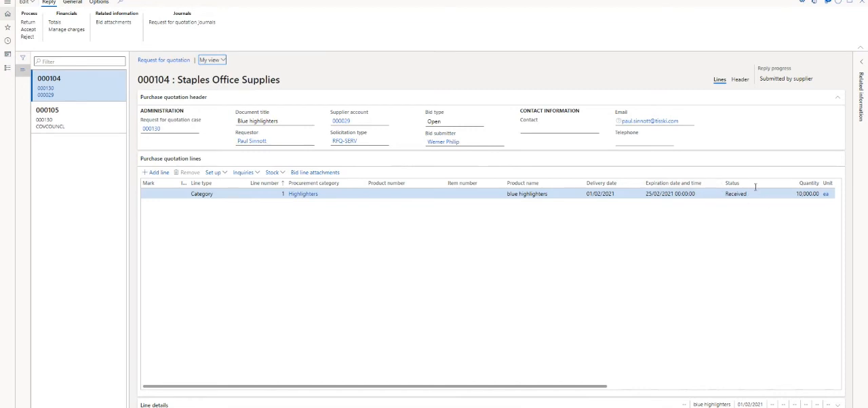The image size is (868, 408).
Task: Sort by Line number arrow header
Action: (x=267, y=183)
